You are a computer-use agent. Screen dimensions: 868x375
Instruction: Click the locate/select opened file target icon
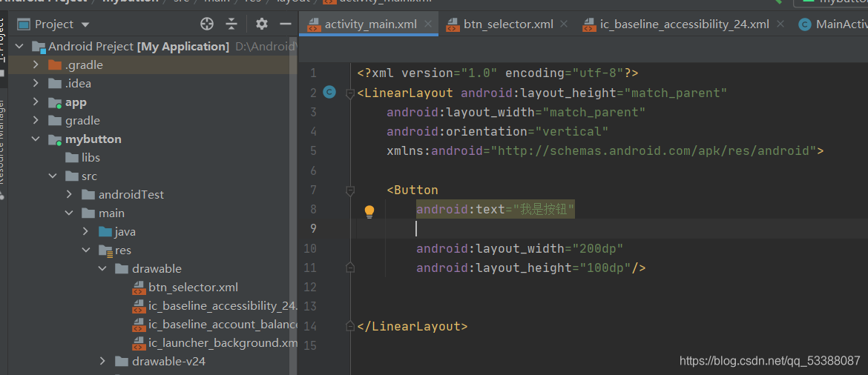(206, 24)
